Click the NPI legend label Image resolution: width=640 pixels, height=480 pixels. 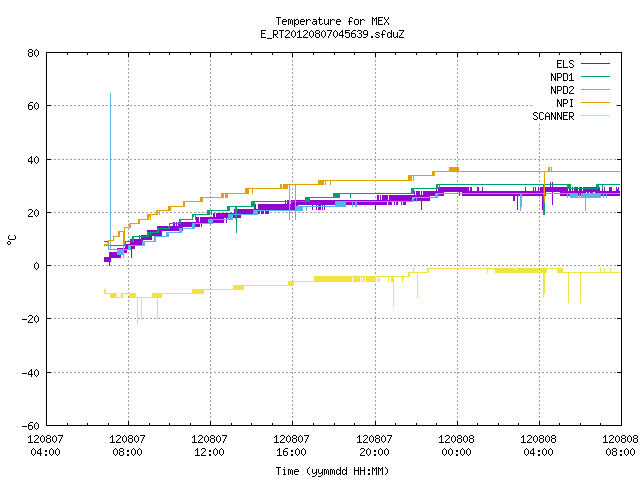(565, 103)
